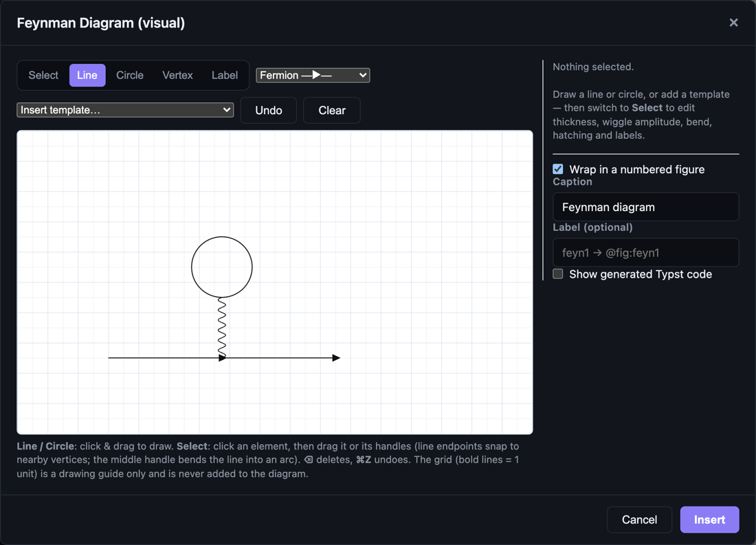Close the Feynman Diagram dialog

point(733,23)
